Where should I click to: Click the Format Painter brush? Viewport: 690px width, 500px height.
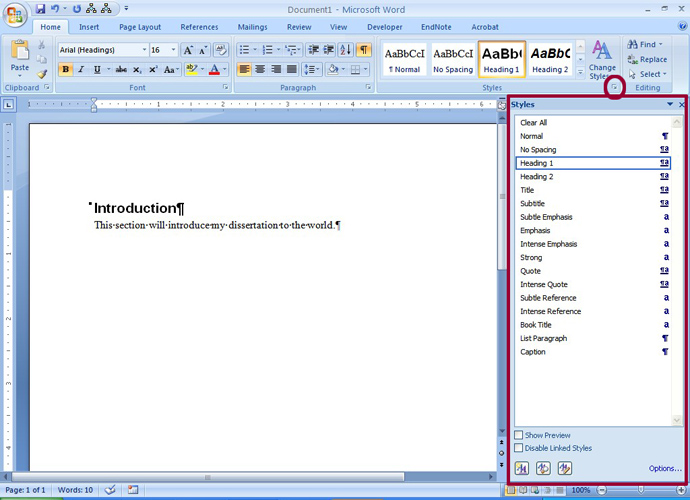42,74
